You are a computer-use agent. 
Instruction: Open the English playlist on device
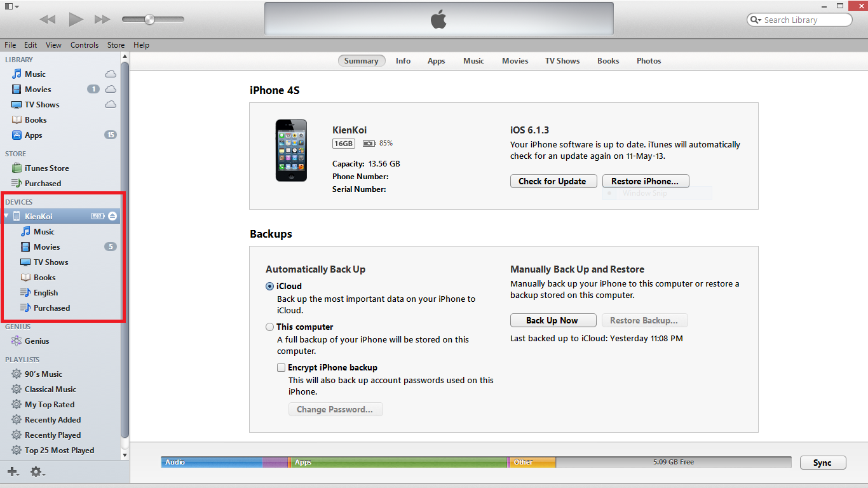click(46, 292)
